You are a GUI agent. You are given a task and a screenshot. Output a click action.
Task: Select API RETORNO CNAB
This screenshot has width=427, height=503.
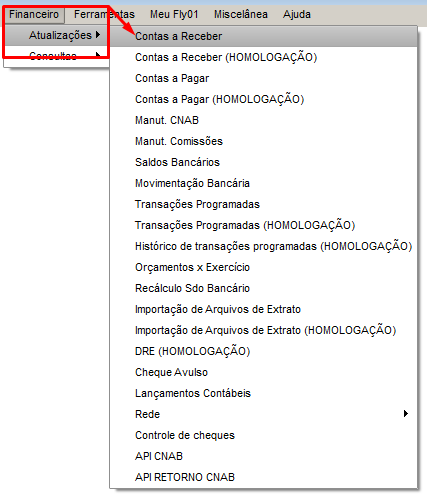263,477
